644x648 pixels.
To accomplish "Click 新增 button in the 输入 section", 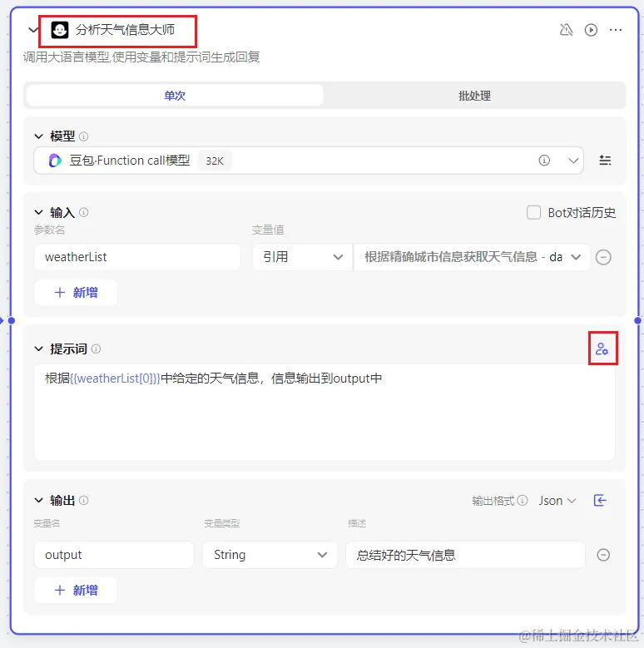I will pos(76,293).
